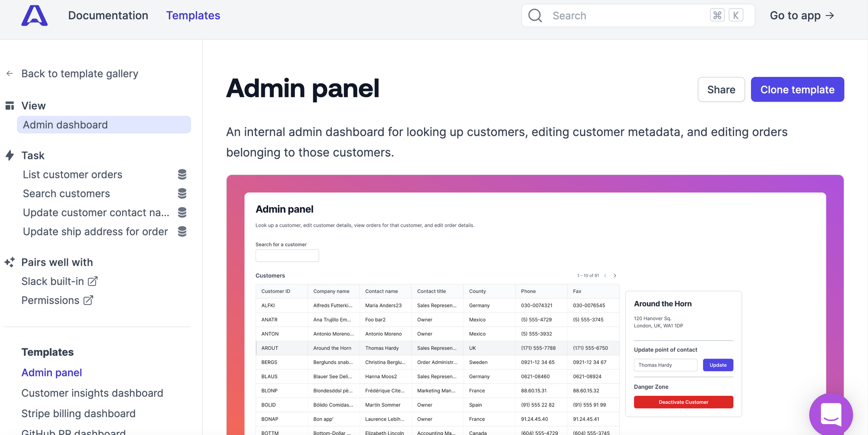The height and width of the screenshot is (435, 868).
Task: Click the Airplane logo icon
Action: click(x=34, y=16)
